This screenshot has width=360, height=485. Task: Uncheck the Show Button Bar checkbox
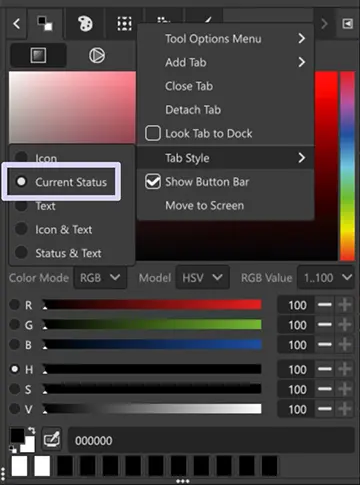click(x=153, y=182)
